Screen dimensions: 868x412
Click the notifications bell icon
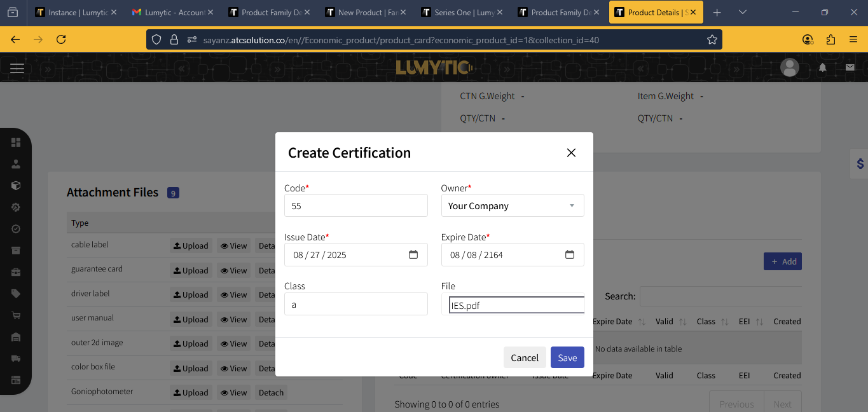tap(822, 67)
